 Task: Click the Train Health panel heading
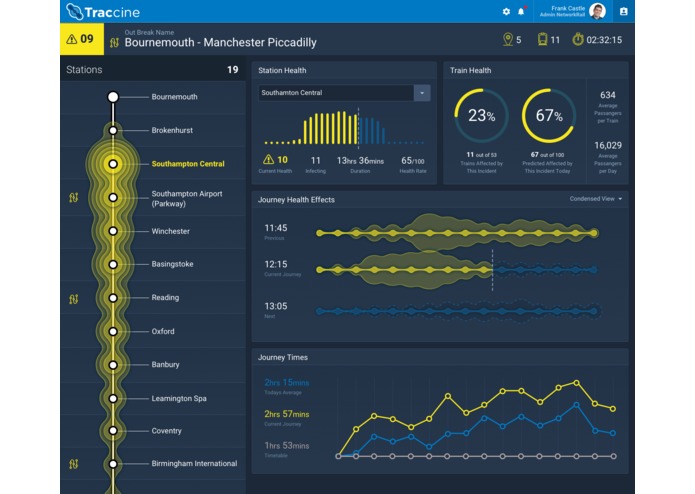click(x=470, y=70)
